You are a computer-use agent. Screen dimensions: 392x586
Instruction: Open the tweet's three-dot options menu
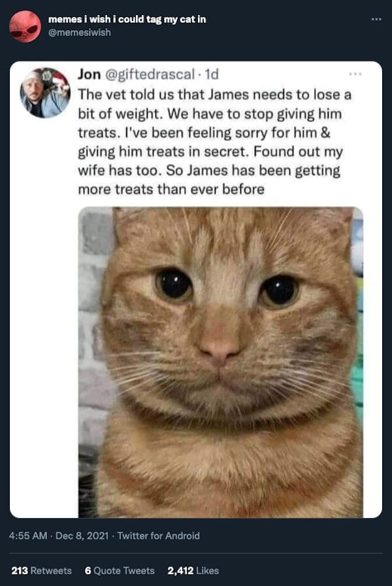(x=376, y=19)
